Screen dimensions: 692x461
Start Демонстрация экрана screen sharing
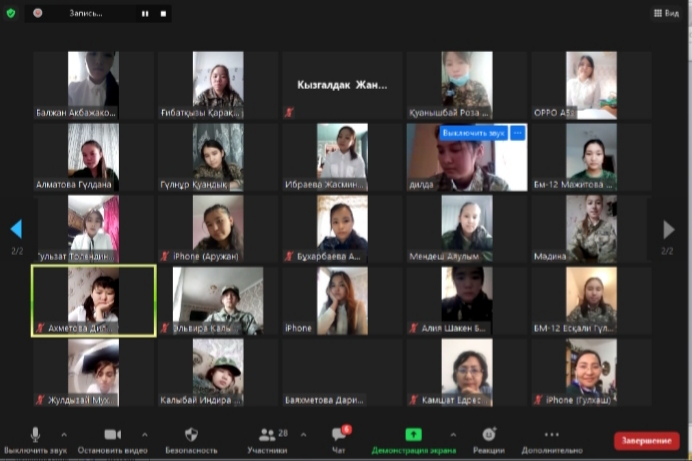click(x=412, y=438)
